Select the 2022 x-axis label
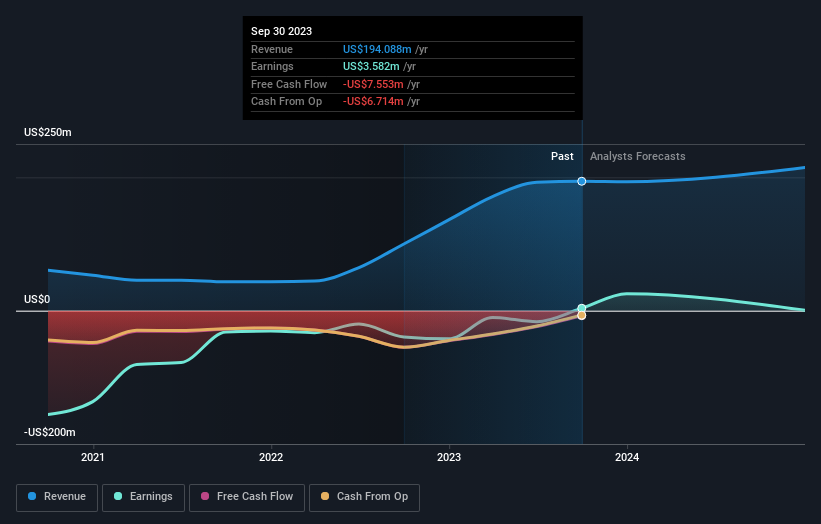The image size is (821, 524). tap(271, 458)
